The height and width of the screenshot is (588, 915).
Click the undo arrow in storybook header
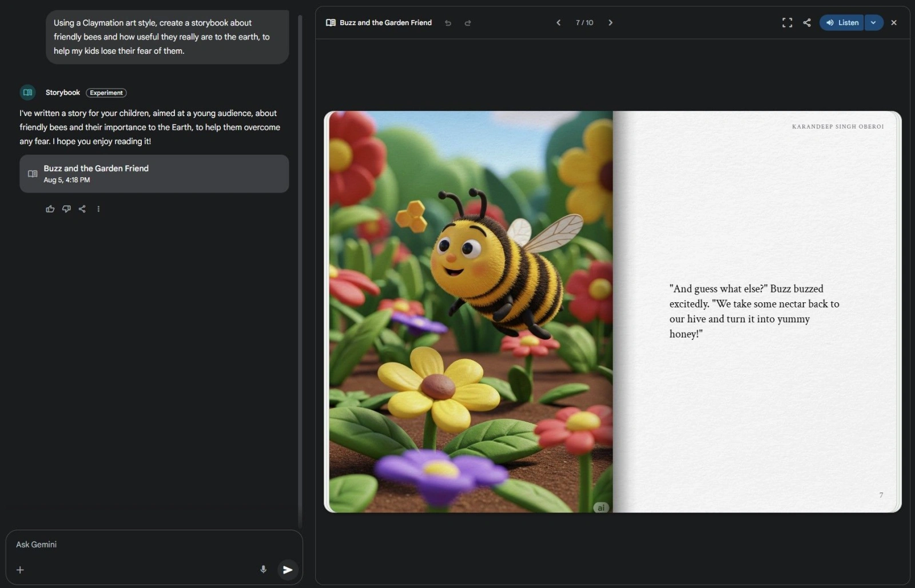tap(448, 23)
